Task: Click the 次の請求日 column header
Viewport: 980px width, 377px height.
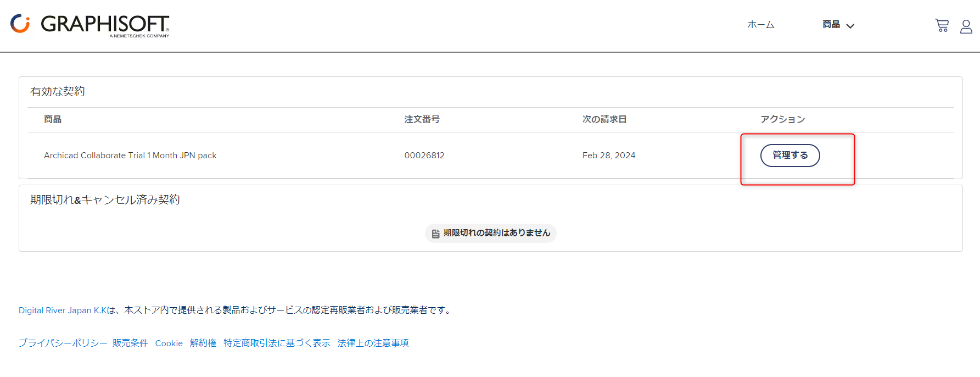Action: click(x=604, y=119)
